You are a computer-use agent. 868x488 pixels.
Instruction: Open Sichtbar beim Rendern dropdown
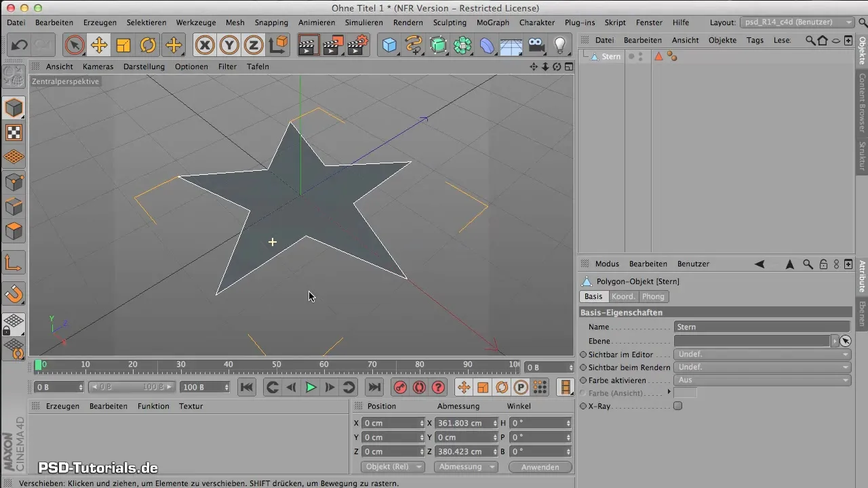click(762, 367)
